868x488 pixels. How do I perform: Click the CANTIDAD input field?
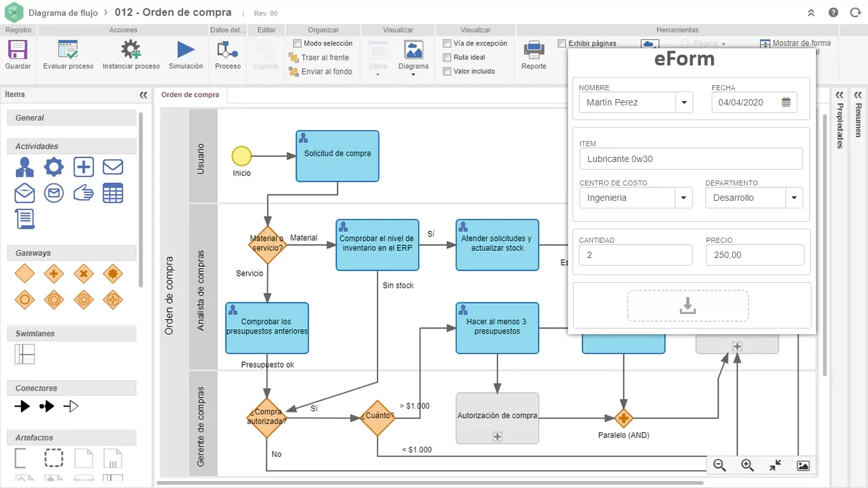pos(635,255)
